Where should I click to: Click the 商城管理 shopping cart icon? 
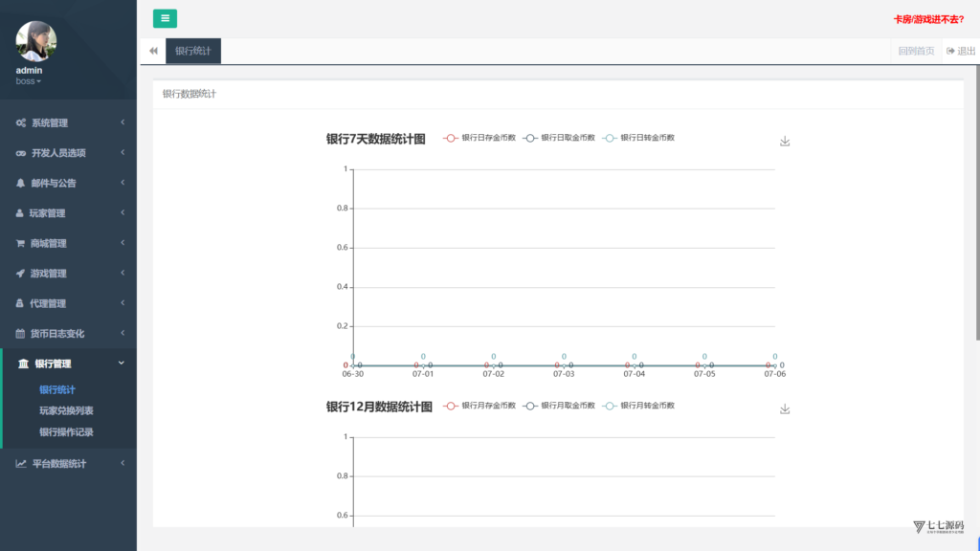pos(20,243)
